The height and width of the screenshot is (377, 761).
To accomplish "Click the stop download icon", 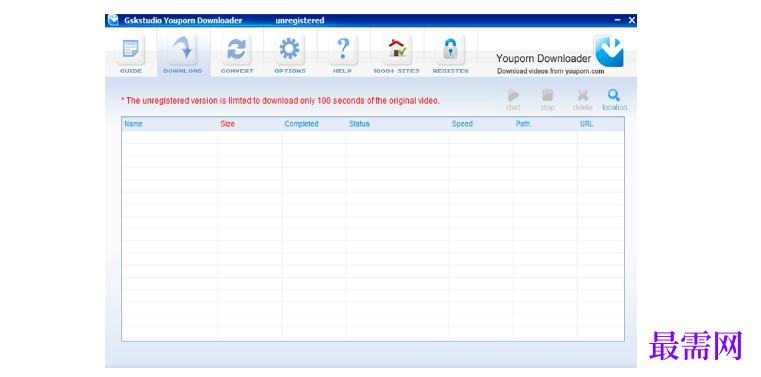I will tap(547, 95).
